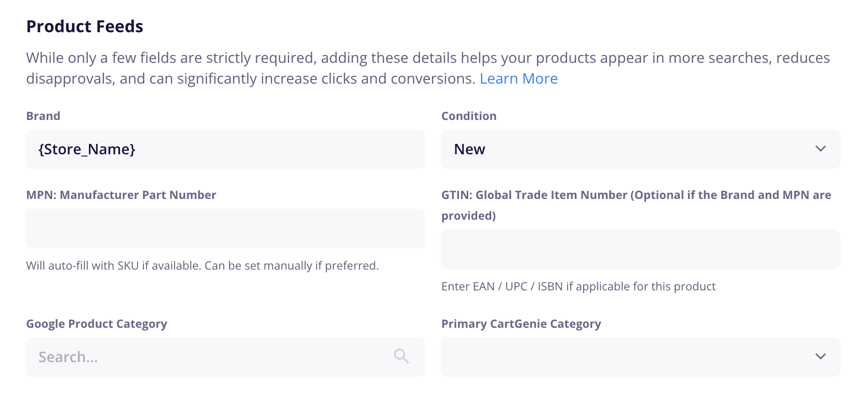This screenshot has width=868, height=400.
Task: Click the SKU auto-fill hint under MPN
Action: point(202,265)
